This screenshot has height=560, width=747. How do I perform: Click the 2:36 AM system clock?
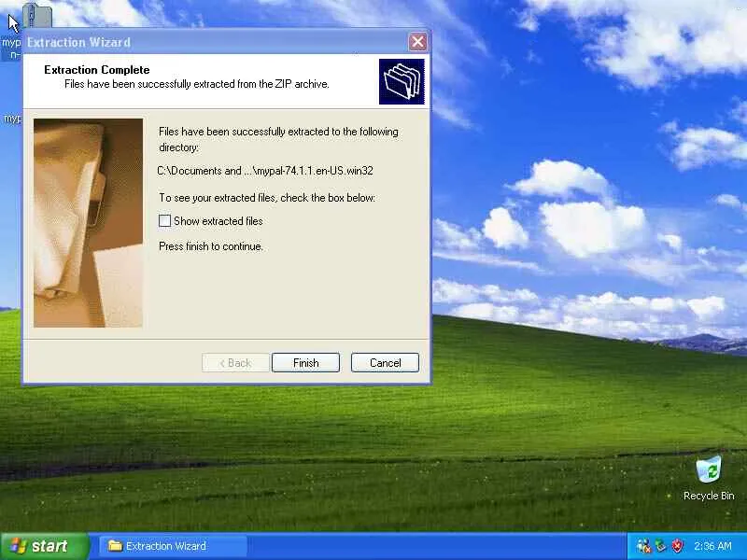click(x=712, y=546)
